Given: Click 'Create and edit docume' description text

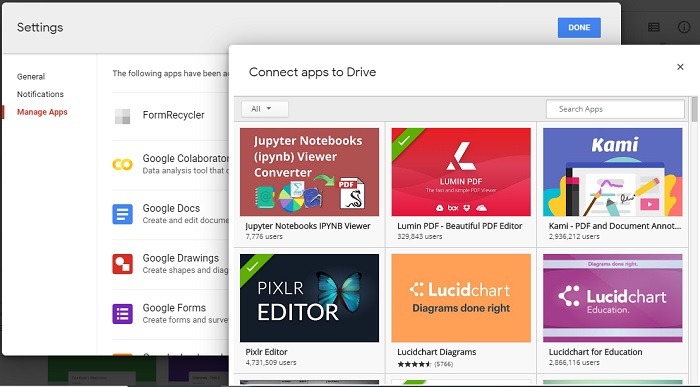Looking at the screenshot, I should 186,221.
